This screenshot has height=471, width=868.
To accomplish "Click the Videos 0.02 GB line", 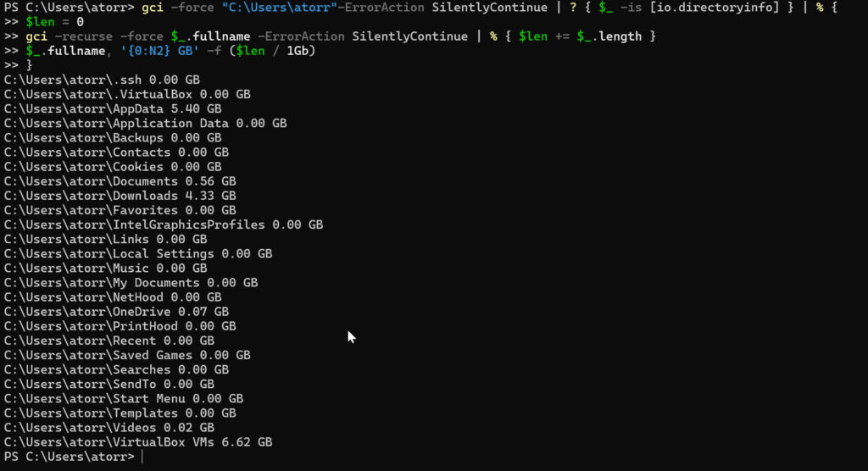I will [109, 427].
